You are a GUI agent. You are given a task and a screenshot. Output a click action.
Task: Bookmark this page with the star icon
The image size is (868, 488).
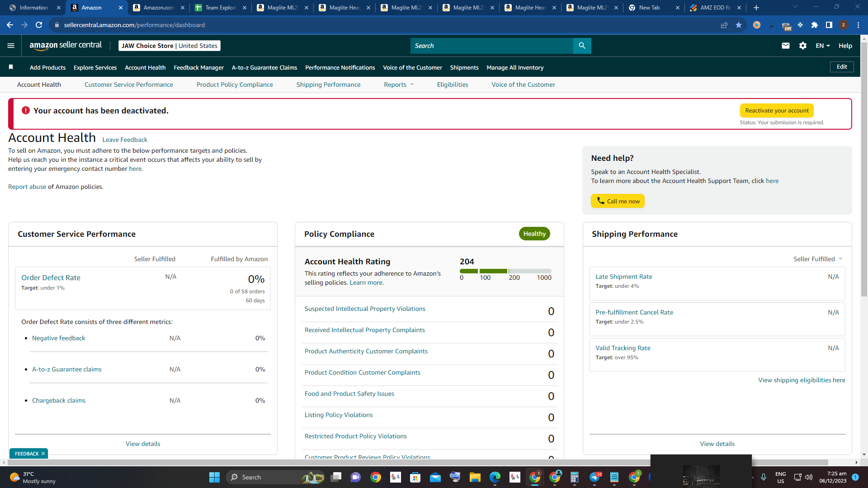click(x=739, y=25)
